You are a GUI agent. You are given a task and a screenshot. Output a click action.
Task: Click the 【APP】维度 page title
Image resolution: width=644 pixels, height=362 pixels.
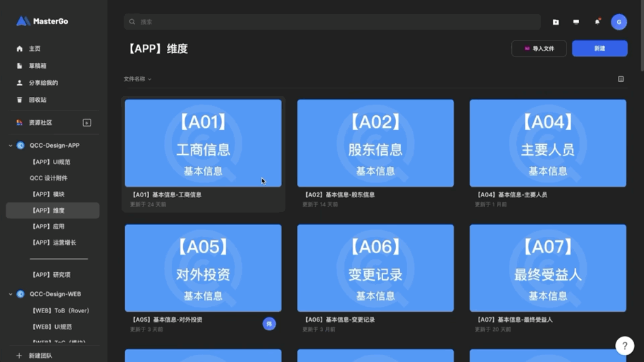[156, 49]
